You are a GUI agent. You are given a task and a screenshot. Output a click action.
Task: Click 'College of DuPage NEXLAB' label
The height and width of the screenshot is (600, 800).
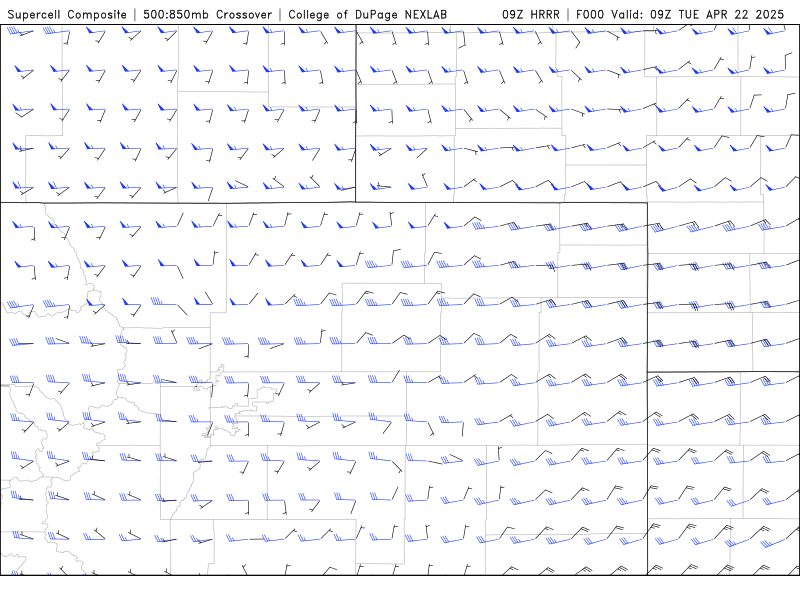(x=367, y=15)
